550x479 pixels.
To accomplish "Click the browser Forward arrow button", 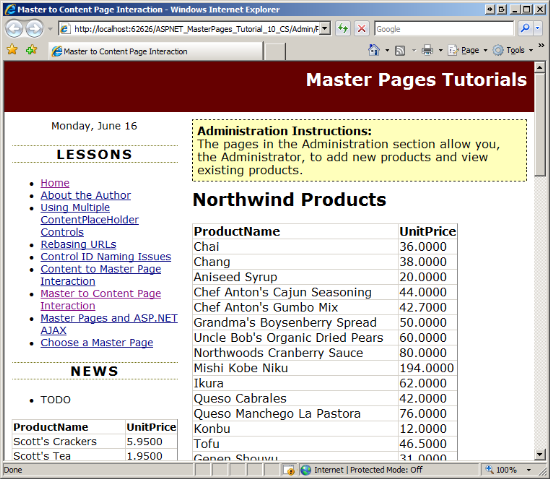I will click(34, 29).
